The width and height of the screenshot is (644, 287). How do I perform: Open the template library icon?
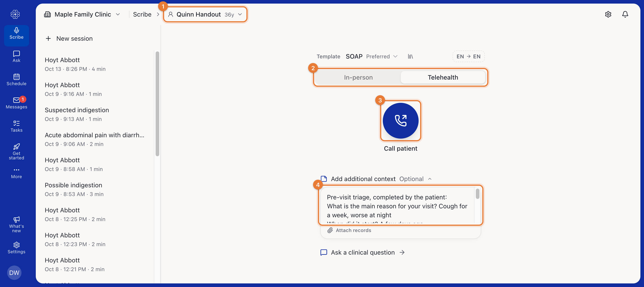pos(411,57)
